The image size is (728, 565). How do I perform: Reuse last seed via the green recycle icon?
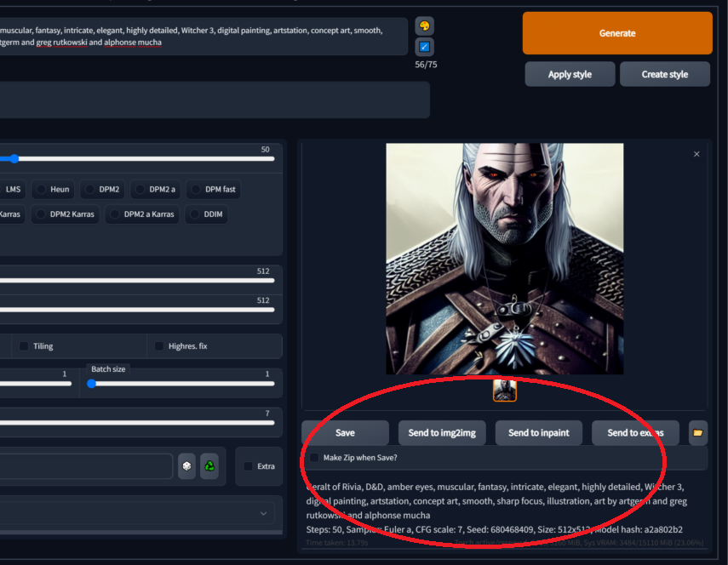click(x=209, y=465)
